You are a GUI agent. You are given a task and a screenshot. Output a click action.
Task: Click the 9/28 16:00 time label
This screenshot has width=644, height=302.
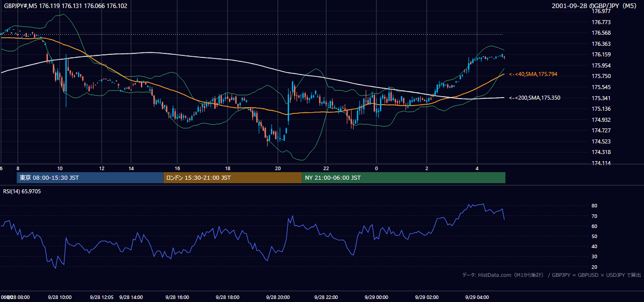coord(177,297)
